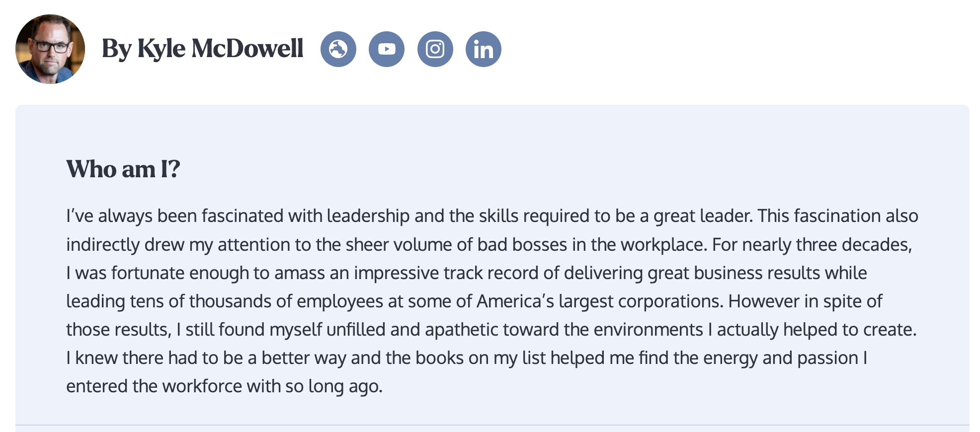Select the "Who am I?" heading
This screenshot has height=432, width=980.
tap(123, 169)
